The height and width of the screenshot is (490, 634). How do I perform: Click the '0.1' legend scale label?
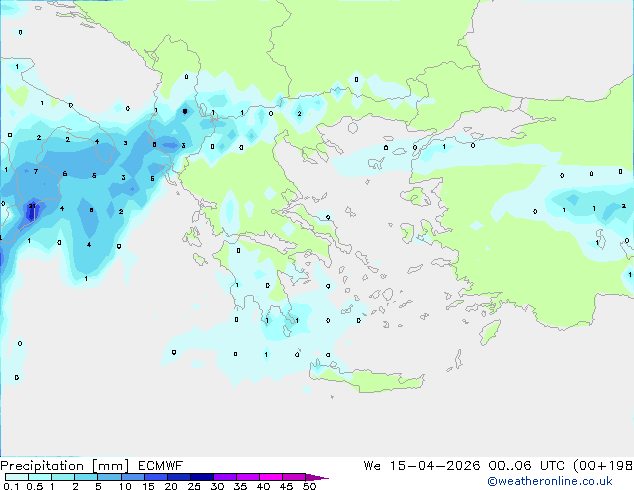point(11,486)
